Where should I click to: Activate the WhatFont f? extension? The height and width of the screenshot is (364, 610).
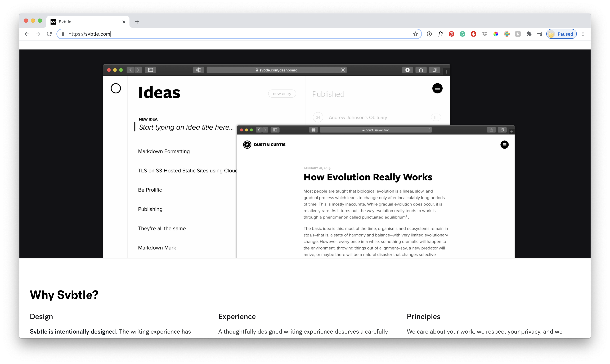pyautogui.click(x=440, y=34)
